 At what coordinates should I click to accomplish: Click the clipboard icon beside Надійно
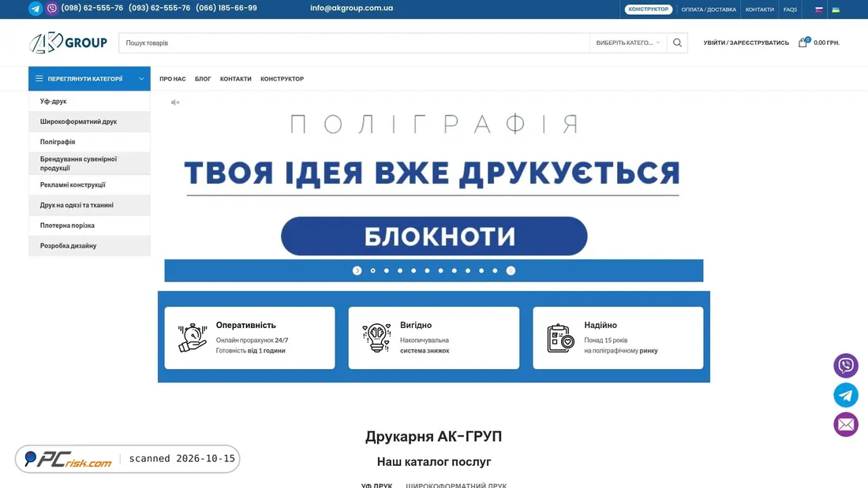(560, 337)
